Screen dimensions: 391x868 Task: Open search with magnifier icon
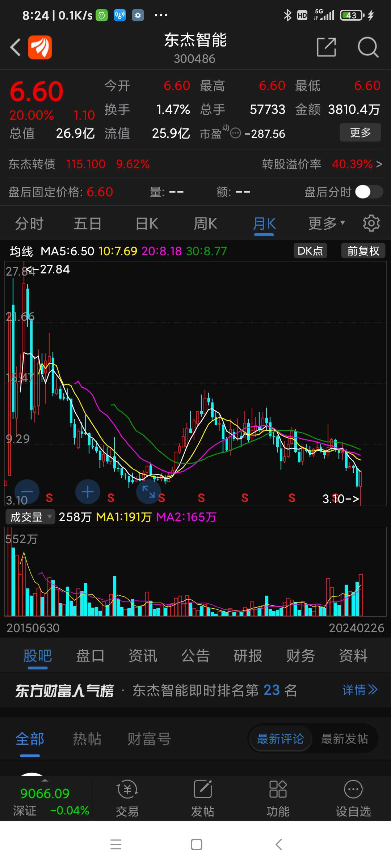[x=368, y=47]
